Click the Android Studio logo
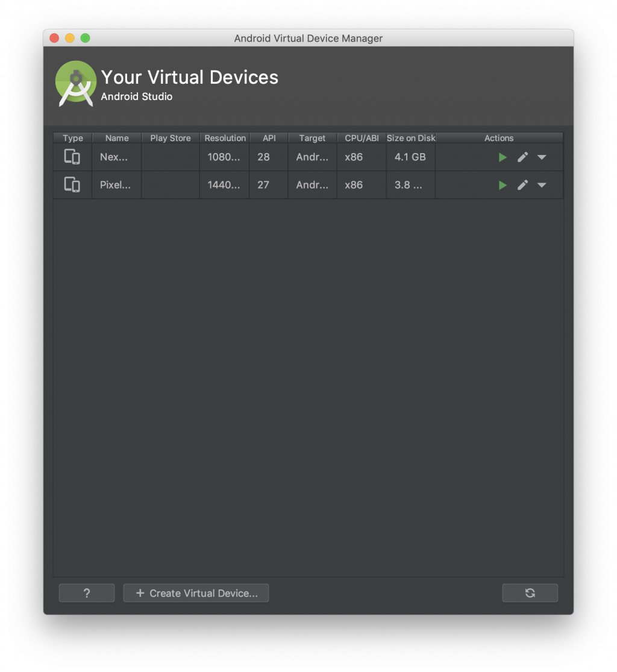This screenshot has height=672, width=617. click(x=76, y=84)
